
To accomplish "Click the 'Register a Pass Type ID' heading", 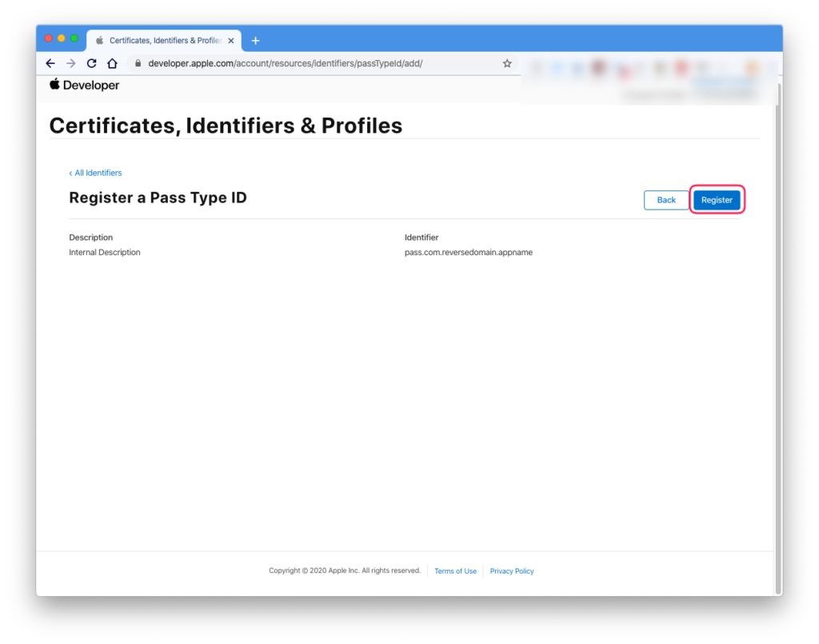I will (x=158, y=198).
